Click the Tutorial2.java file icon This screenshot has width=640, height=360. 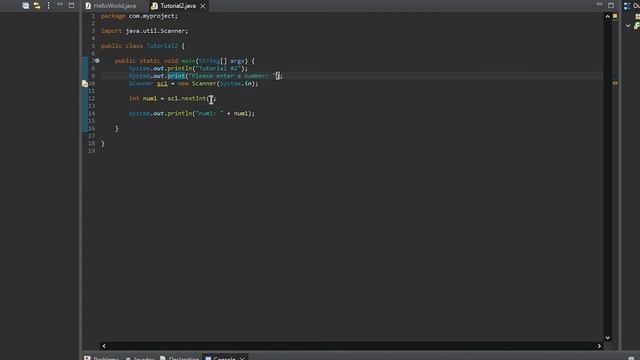[x=154, y=6]
